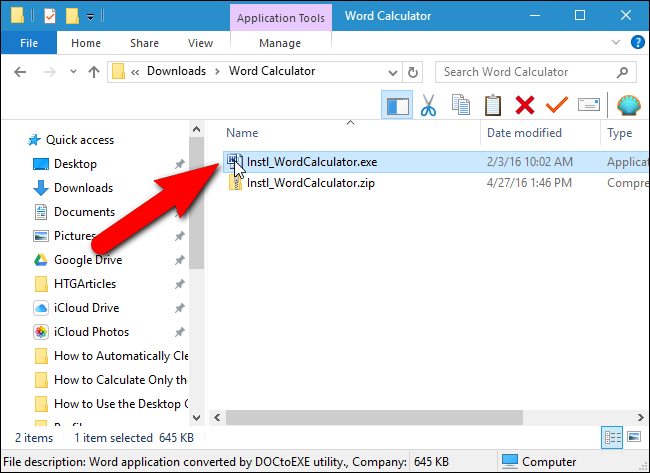The height and width of the screenshot is (473, 650).
Task: Open iCloud Photos in navigation pane
Action: (92, 332)
